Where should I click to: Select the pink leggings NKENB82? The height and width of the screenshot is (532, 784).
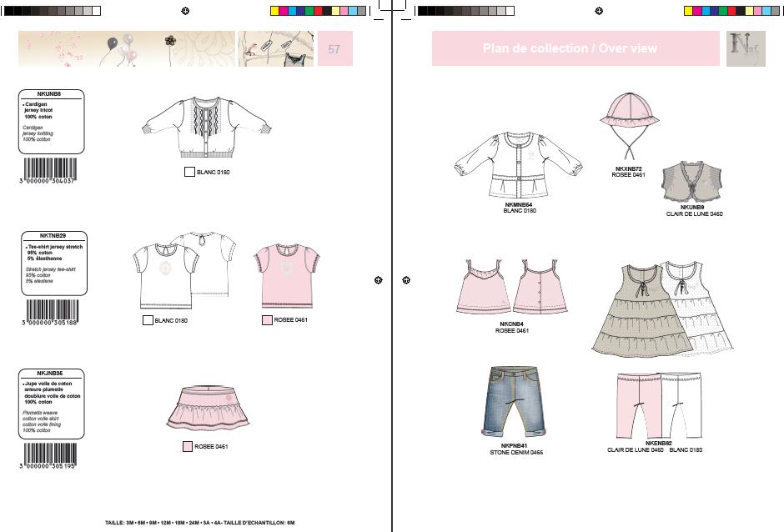(635, 404)
